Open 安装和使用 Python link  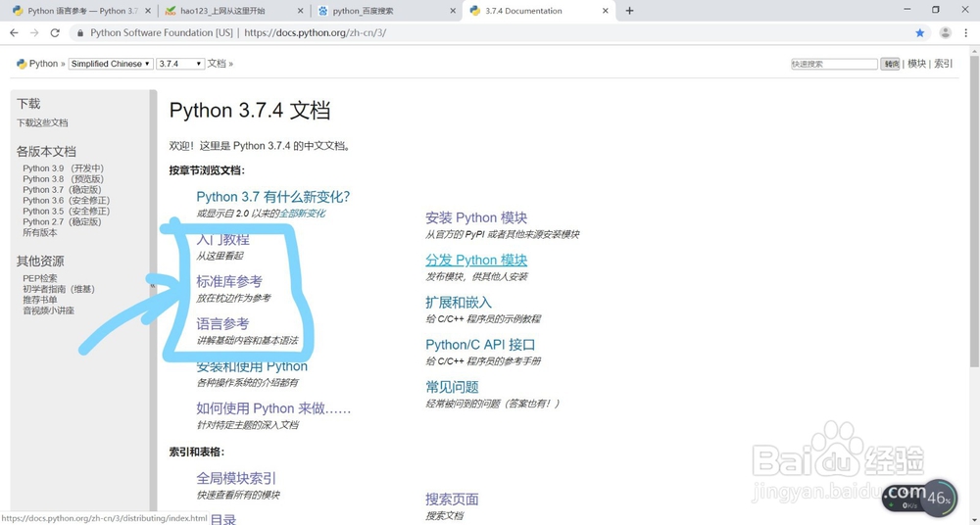pyautogui.click(x=252, y=366)
